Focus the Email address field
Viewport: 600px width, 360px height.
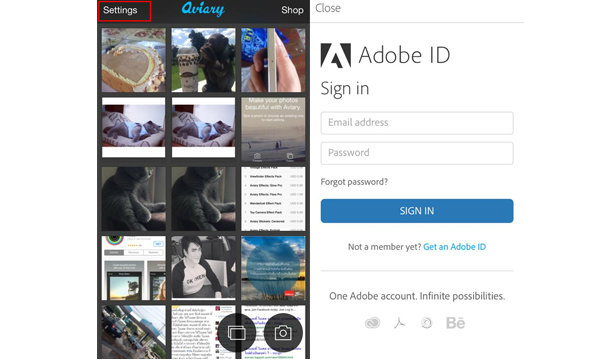(417, 123)
